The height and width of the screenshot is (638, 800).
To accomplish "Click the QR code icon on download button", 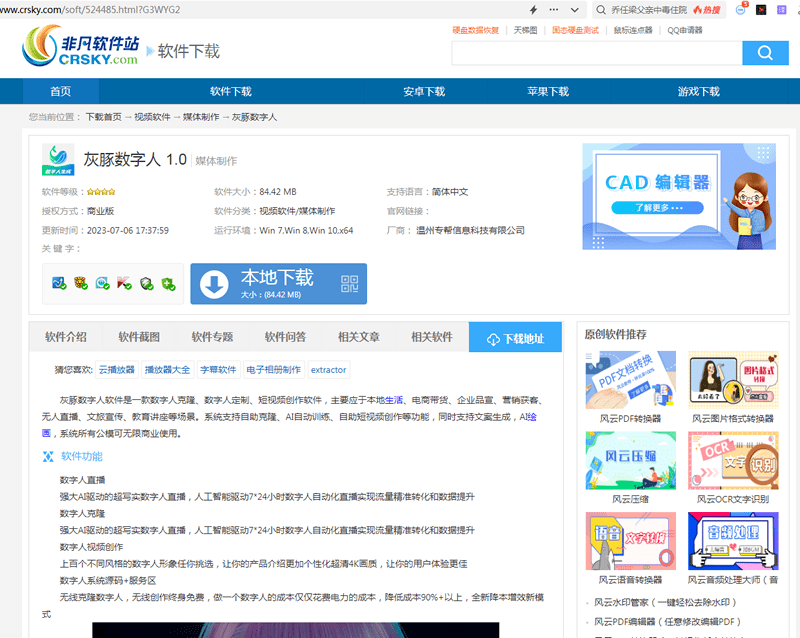I will click(349, 284).
